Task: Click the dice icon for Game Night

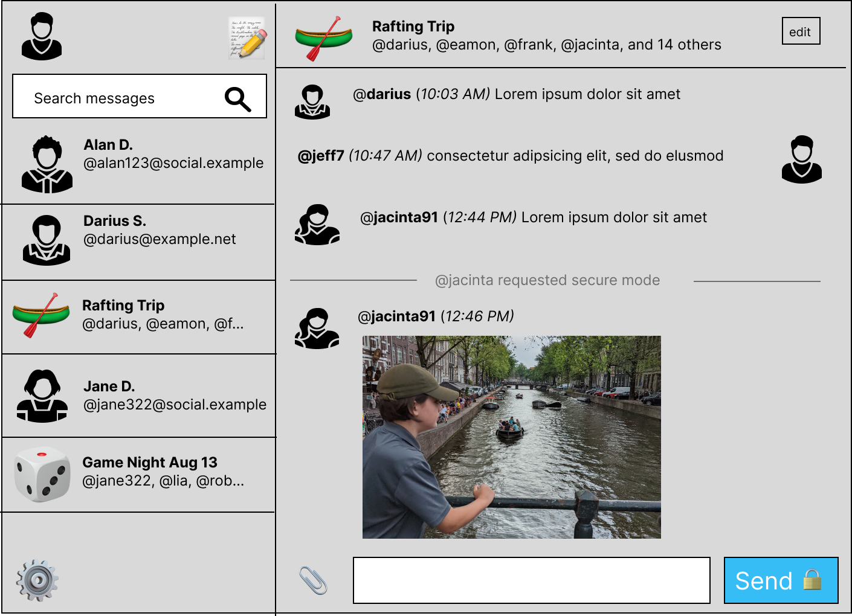Action: (x=42, y=475)
